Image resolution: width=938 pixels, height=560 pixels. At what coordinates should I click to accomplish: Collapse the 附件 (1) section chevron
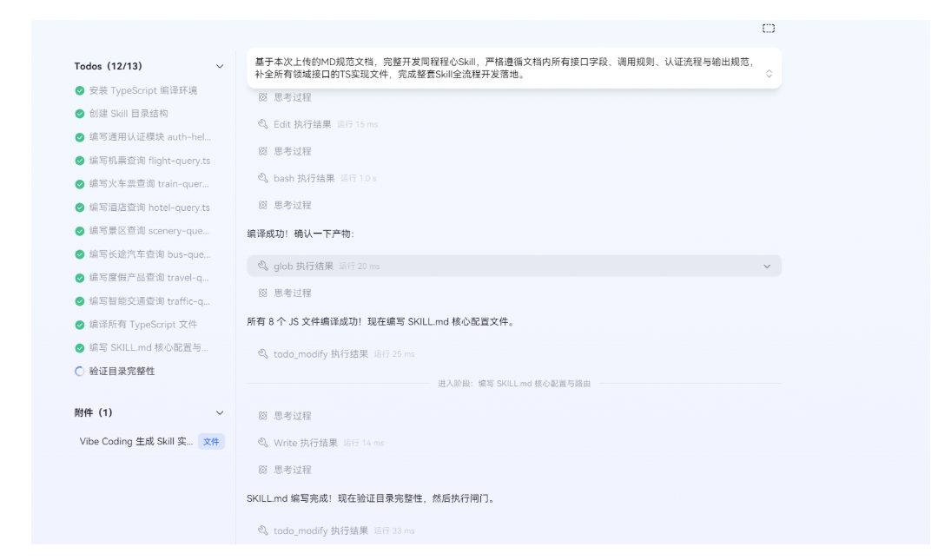pyautogui.click(x=220, y=412)
